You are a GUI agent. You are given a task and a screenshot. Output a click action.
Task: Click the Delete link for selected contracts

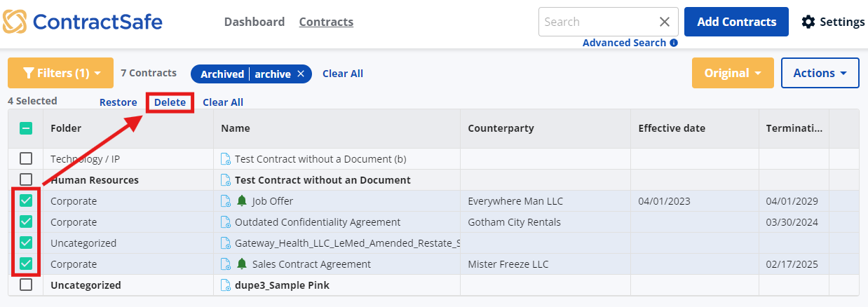(x=170, y=102)
